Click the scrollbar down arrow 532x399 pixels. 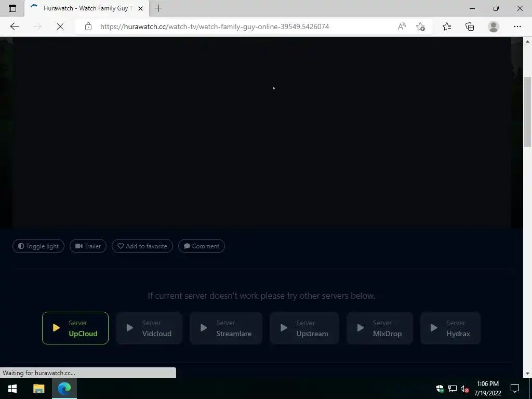[x=528, y=374]
